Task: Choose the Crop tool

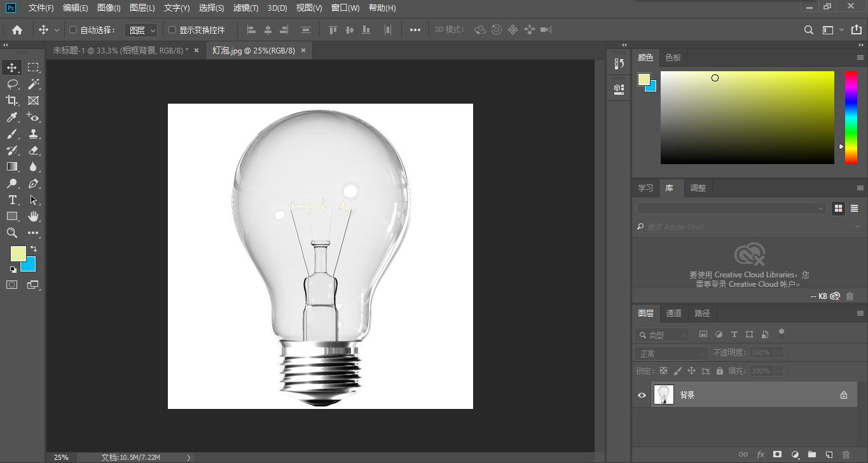Action: point(12,100)
